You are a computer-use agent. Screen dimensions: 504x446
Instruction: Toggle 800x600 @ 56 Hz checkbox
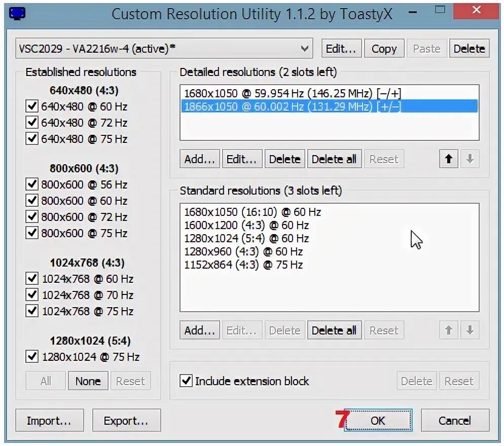(x=32, y=184)
